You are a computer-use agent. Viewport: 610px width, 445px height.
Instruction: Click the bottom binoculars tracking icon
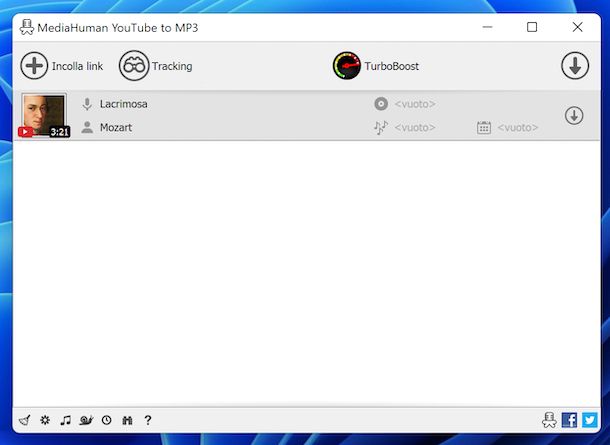(127, 420)
